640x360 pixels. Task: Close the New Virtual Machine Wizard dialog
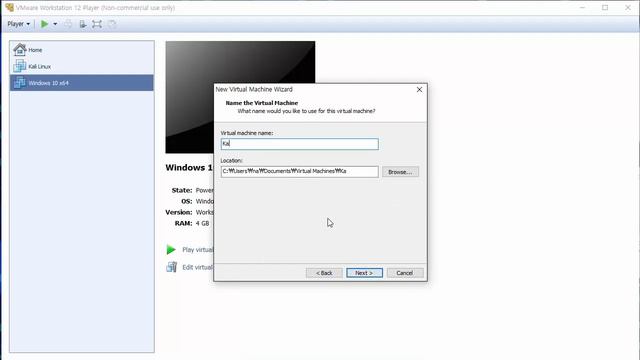click(x=419, y=89)
